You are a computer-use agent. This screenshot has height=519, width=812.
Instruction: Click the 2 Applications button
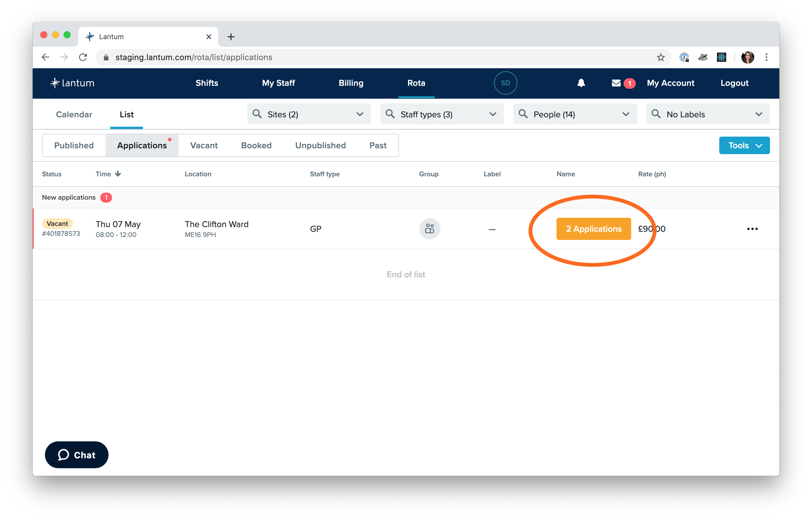pos(594,229)
